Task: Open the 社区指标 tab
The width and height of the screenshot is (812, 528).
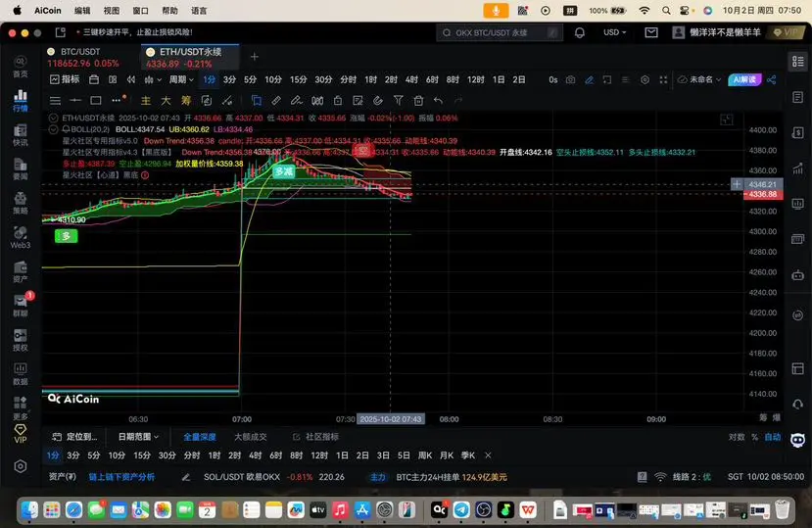Action: (x=316, y=437)
